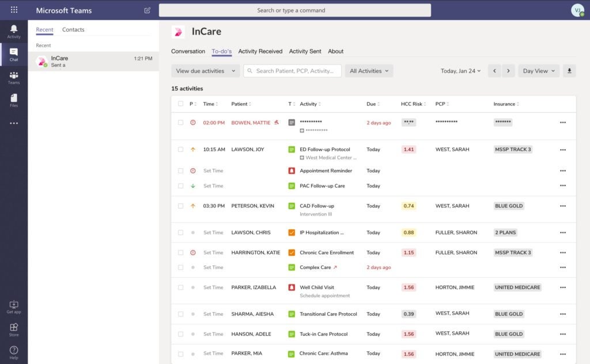Expand the View due activities dropdown
This screenshot has width=590, height=364.
coord(205,71)
